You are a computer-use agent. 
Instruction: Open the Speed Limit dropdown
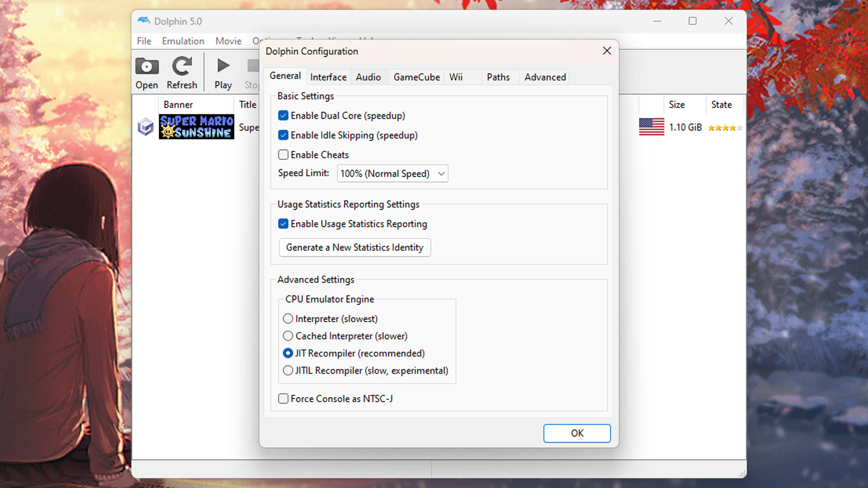point(392,174)
